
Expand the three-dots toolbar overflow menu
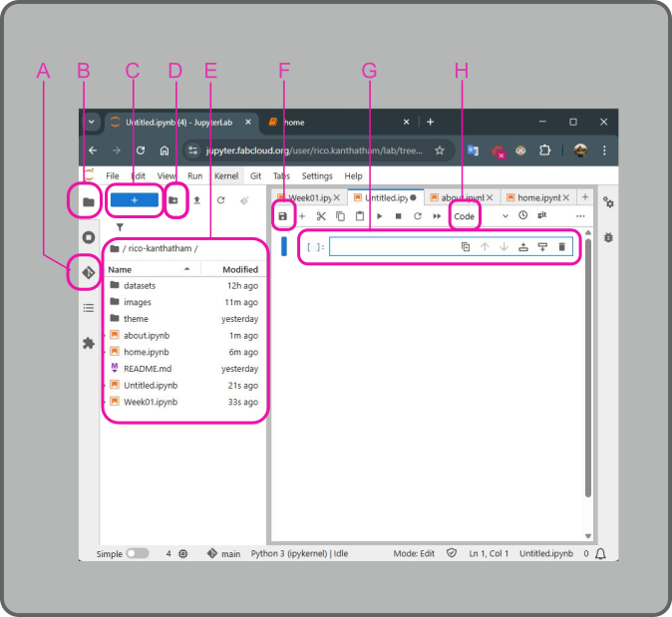[580, 216]
